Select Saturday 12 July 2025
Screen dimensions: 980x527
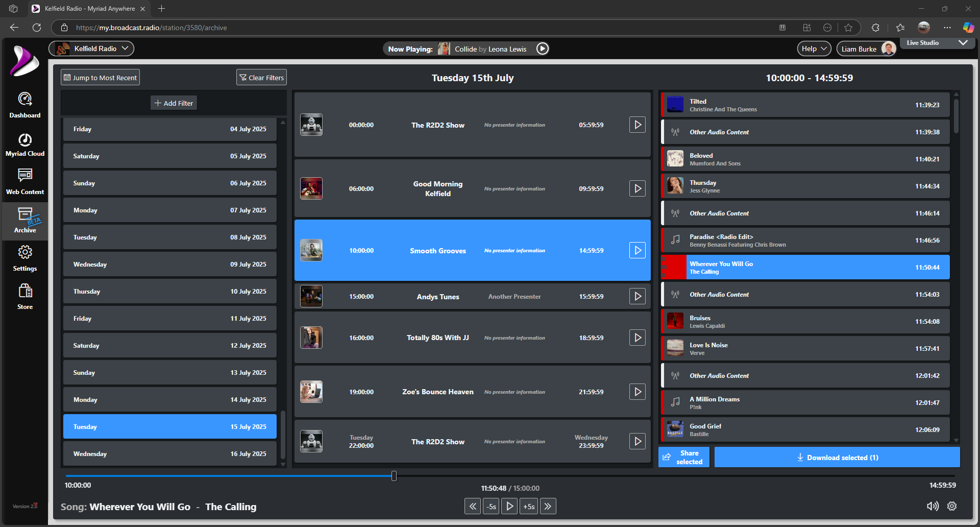click(x=170, y=345)
